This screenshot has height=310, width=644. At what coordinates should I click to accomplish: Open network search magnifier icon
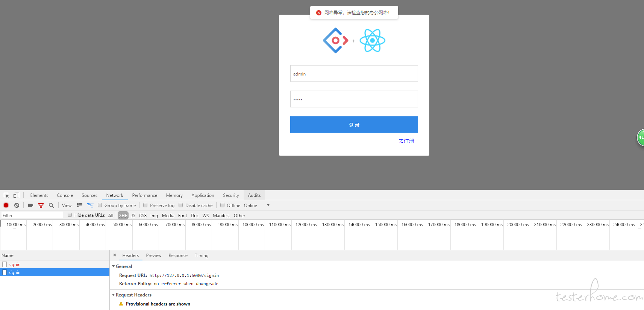[52, 205]
